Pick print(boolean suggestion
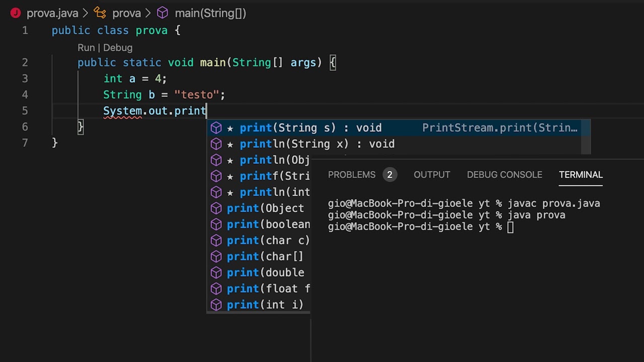 (x=259, y=224)
